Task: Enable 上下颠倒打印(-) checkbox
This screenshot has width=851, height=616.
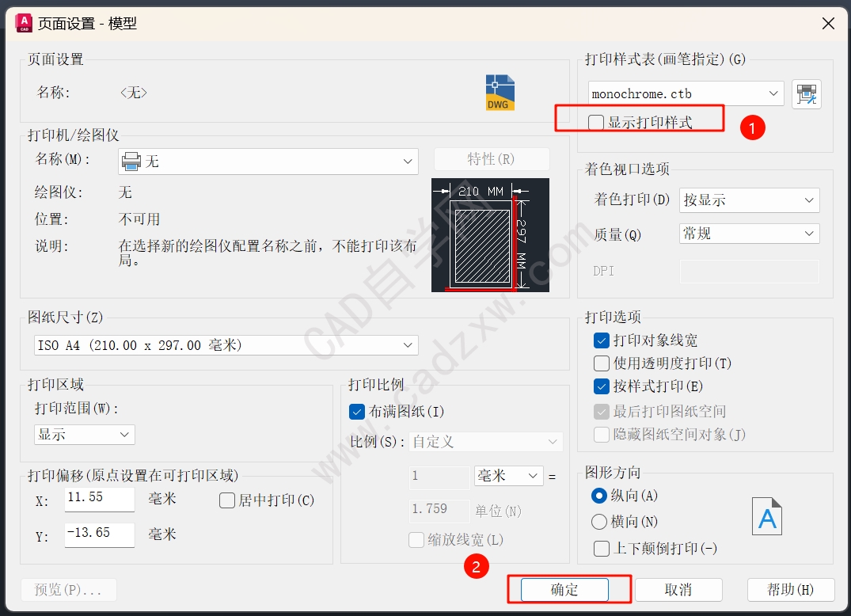Action: click(602, 549)
